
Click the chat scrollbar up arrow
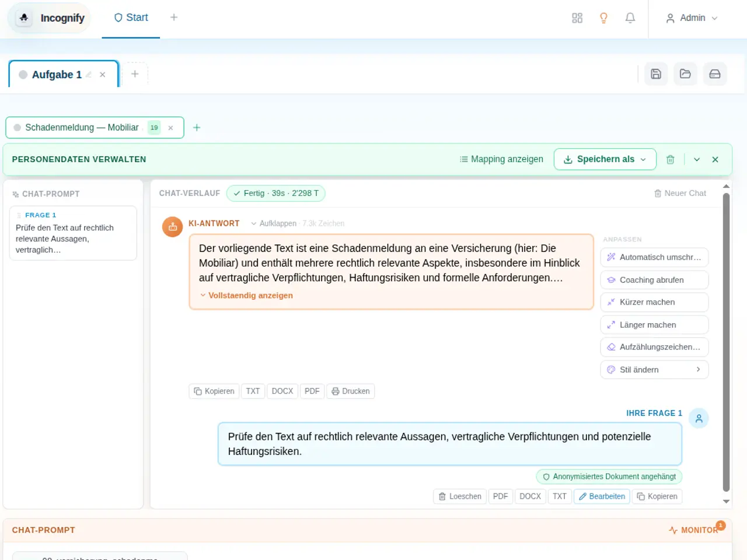click(726, 187)
